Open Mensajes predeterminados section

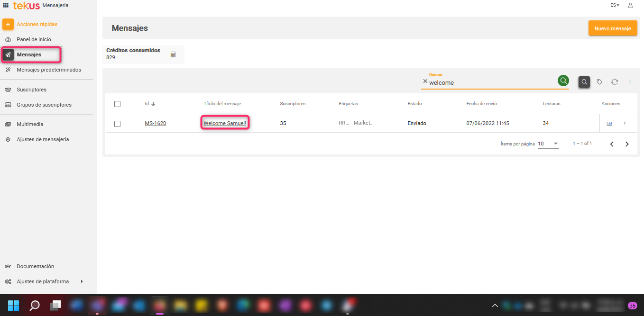tap(48, 70)
